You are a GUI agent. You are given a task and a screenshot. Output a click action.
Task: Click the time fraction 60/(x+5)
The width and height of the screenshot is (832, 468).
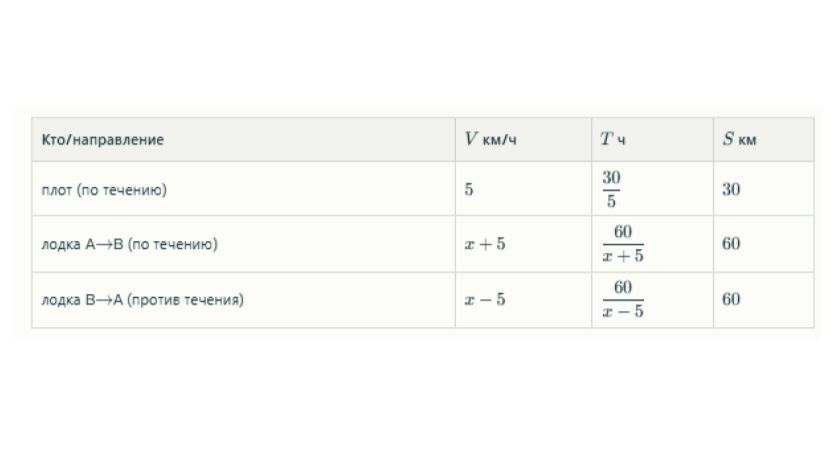point(623,244)
